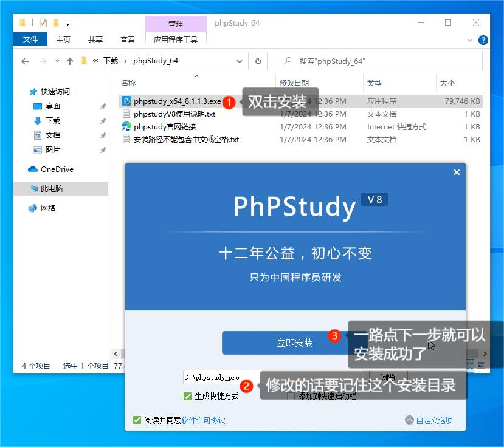Open 网络 in the navigation pane
This screenshot has height=447, width=504.
(x=42, y=208)
